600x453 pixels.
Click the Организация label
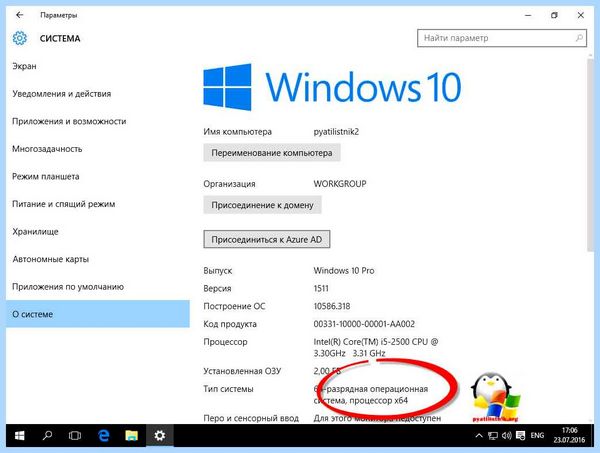[229, 184]
